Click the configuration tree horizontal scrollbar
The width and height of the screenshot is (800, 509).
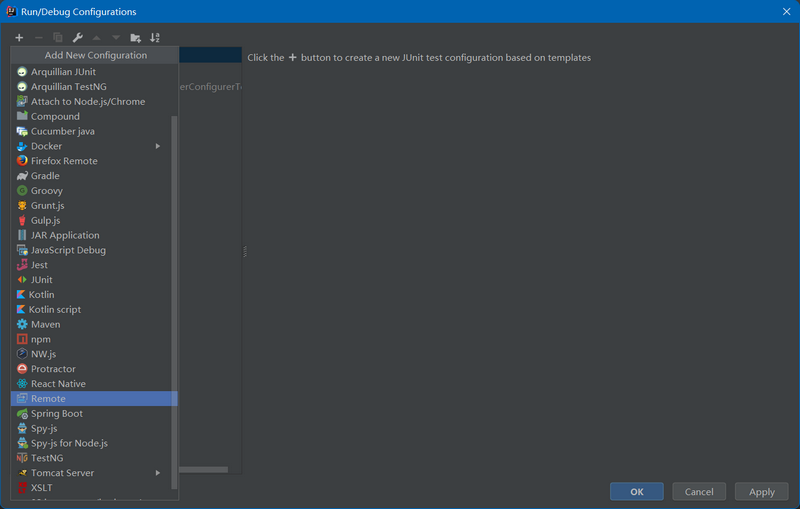pyautogui.click(x=204, y=469)
